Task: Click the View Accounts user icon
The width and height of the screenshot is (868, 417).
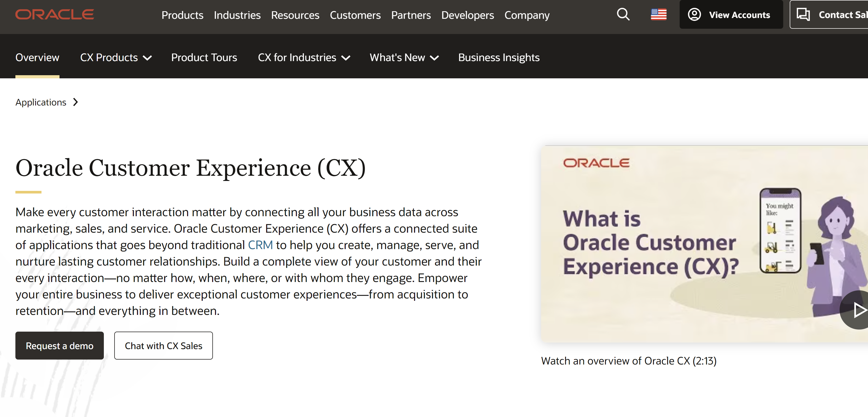Action: point(694,15)
